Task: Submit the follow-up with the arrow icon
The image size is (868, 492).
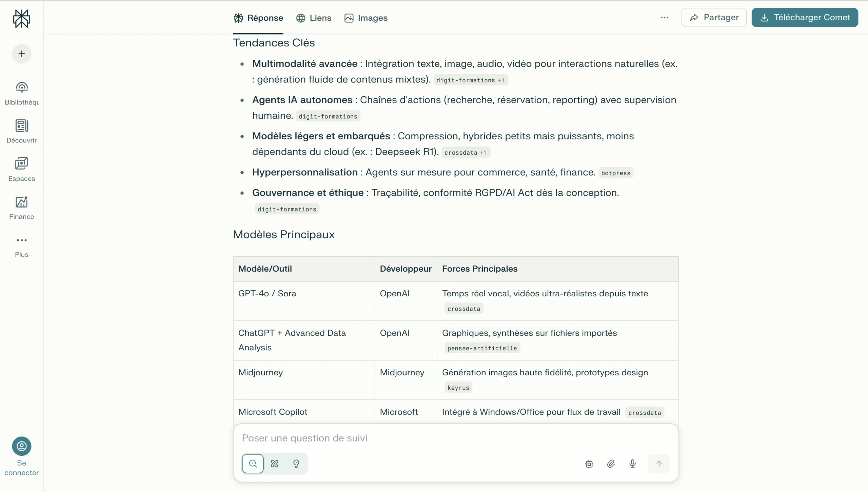Action: tap(658, 464)
